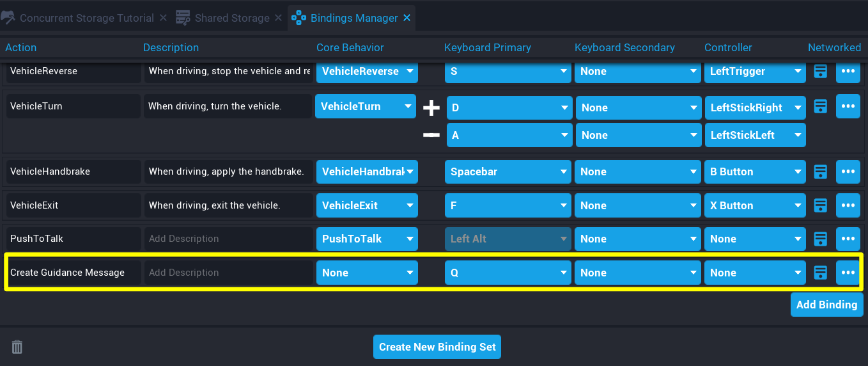This screenshot has width=868, height=366.
Task: Click the Add Binding button
Action: tap(826, 305)
